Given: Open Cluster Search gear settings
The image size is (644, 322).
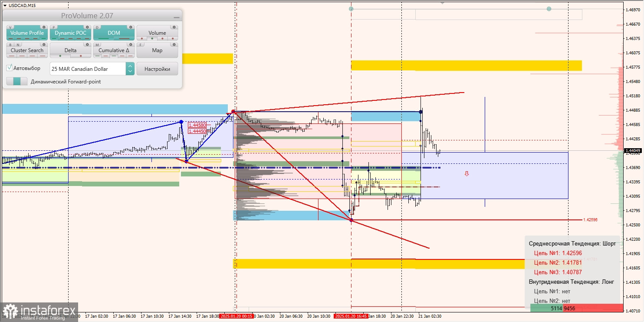Looking at the screenshot, I should [44, 44].
